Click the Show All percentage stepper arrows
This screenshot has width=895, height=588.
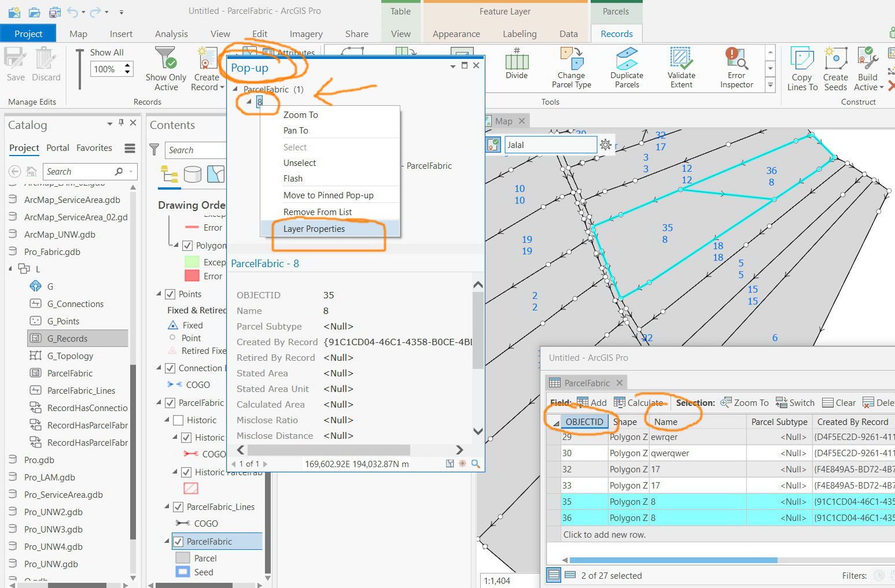click(128, 69)
